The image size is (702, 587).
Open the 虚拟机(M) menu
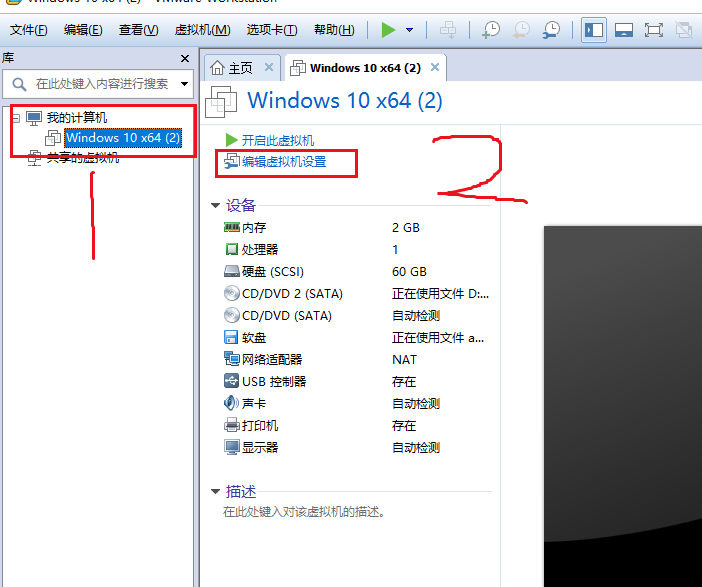(202, 30)
